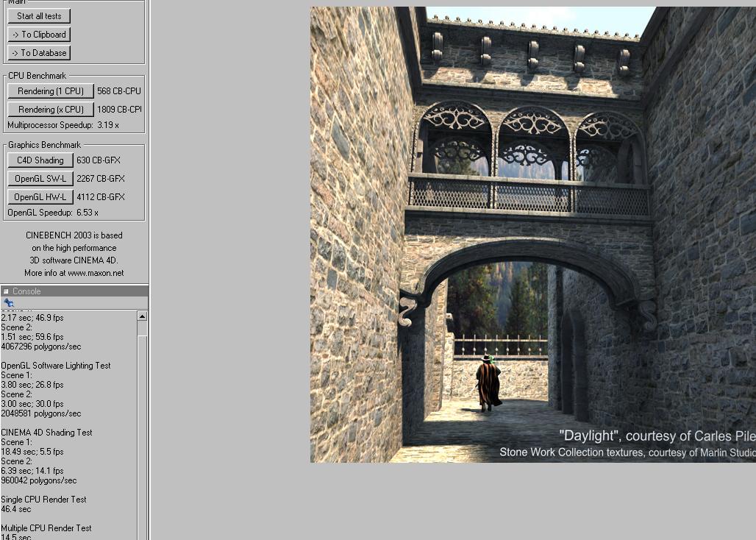Screen dimensions: 756x540
Task: Click the 6.39 sec; 14.1 fps line
Action: (32, 471)
